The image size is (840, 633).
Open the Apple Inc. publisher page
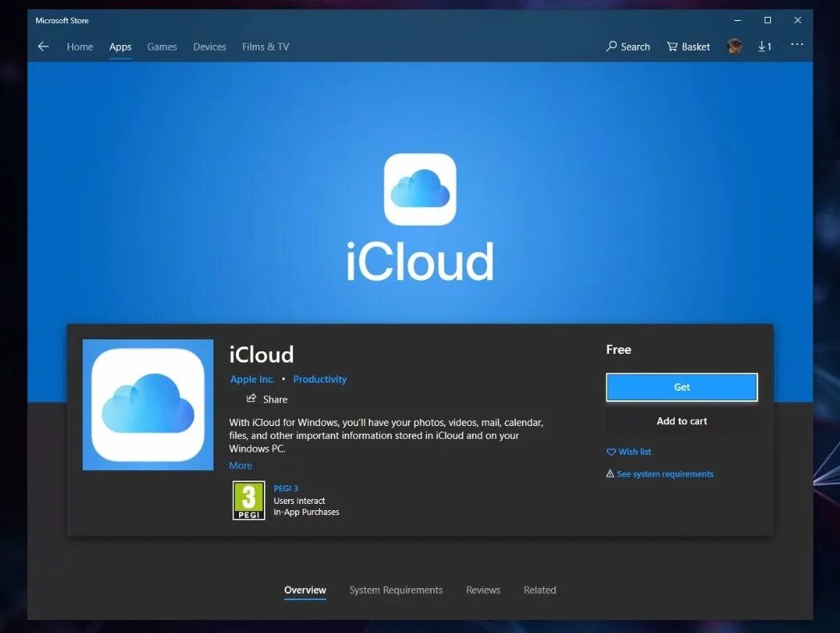coord(252,379)
